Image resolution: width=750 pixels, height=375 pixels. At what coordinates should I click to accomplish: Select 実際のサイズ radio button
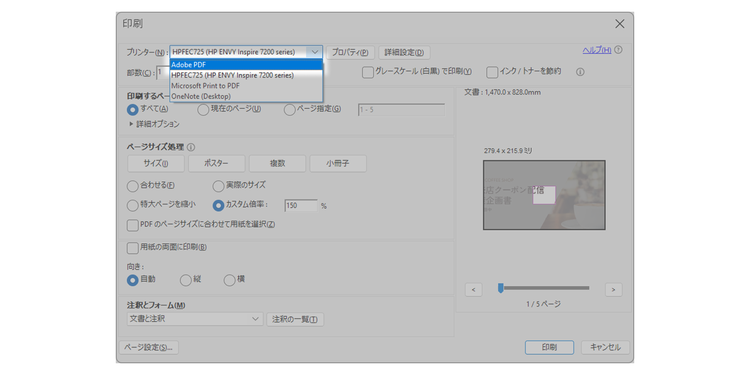click(218, 186)
